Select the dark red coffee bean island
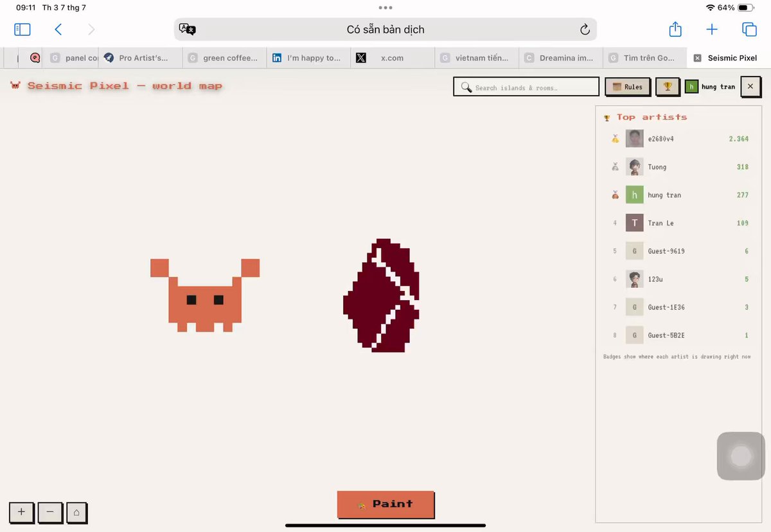 (x=381, y=296)
